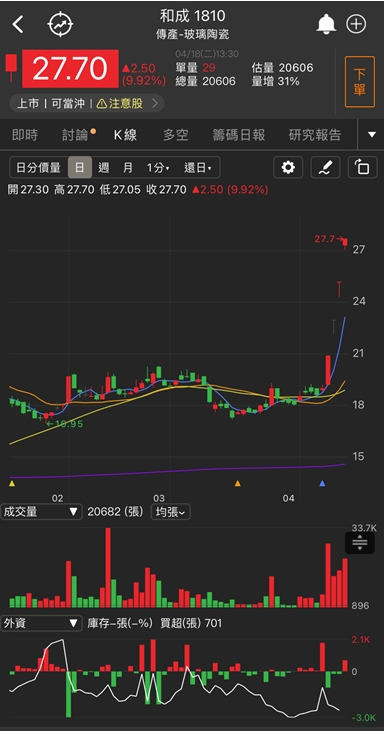Tap 總量 20606 value
The image size is (384, 731).
pyautogui.click(x=206, y=82)
